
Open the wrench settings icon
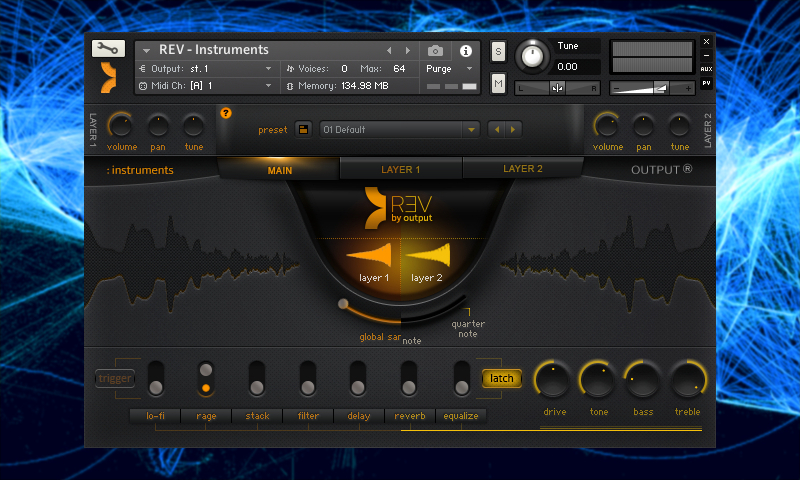(108, 48)
